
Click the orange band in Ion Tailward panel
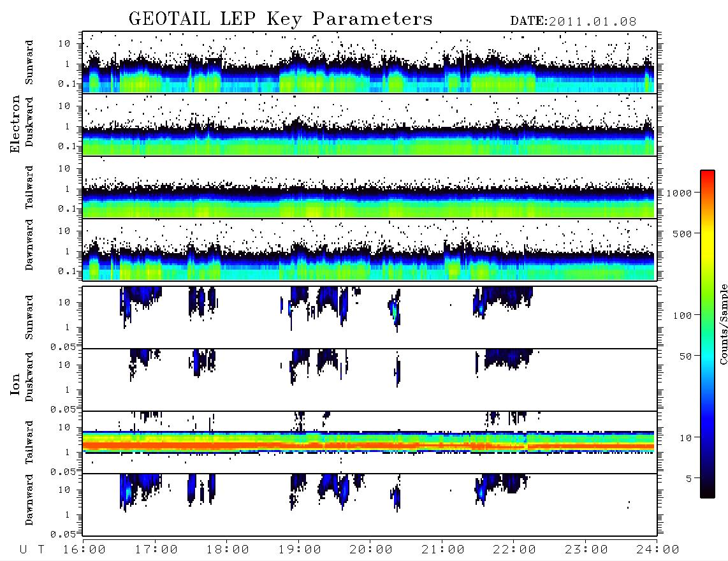tap(368, 446)
